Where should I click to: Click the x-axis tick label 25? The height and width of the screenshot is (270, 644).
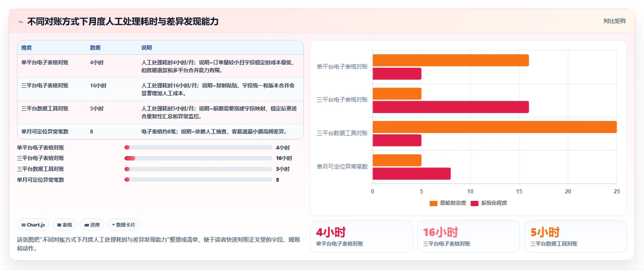click(616, 191)
